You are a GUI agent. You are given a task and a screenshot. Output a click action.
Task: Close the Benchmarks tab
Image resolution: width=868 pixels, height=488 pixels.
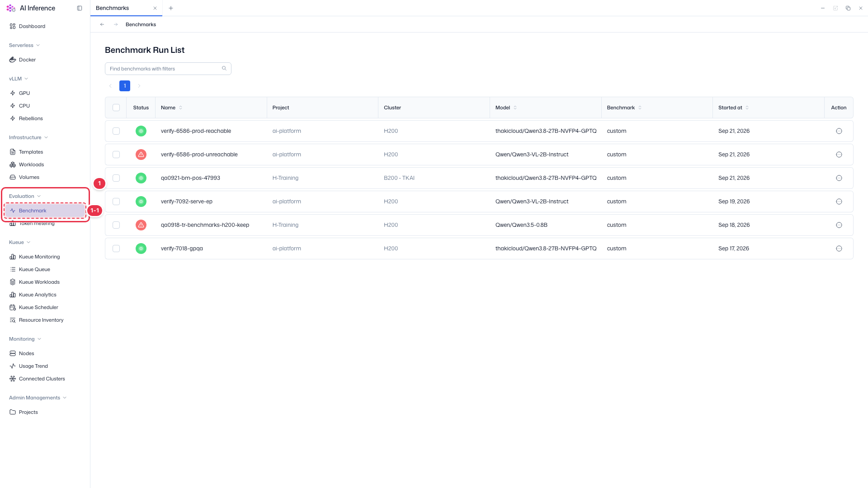coord(155,8)
